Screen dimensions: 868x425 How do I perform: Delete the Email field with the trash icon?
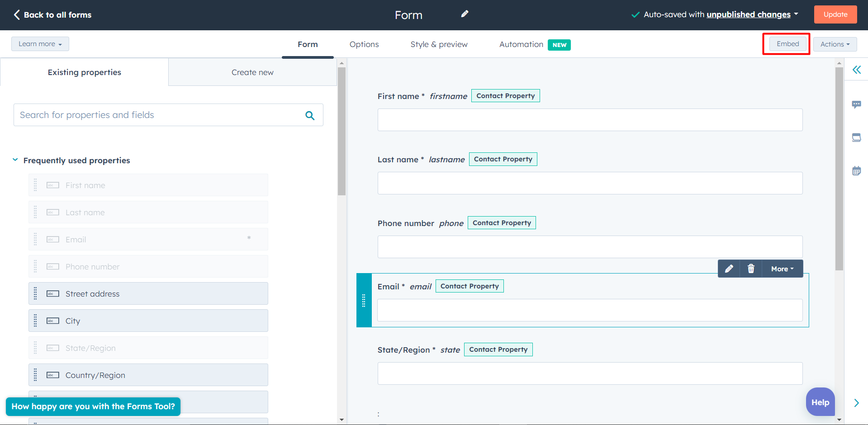pyautogui.click(x=751, y=269)
